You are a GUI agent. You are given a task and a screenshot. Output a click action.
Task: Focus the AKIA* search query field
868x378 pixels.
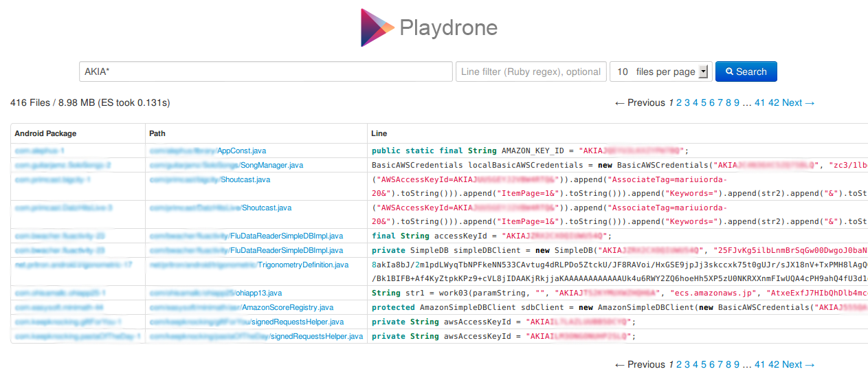click(265, 71)
